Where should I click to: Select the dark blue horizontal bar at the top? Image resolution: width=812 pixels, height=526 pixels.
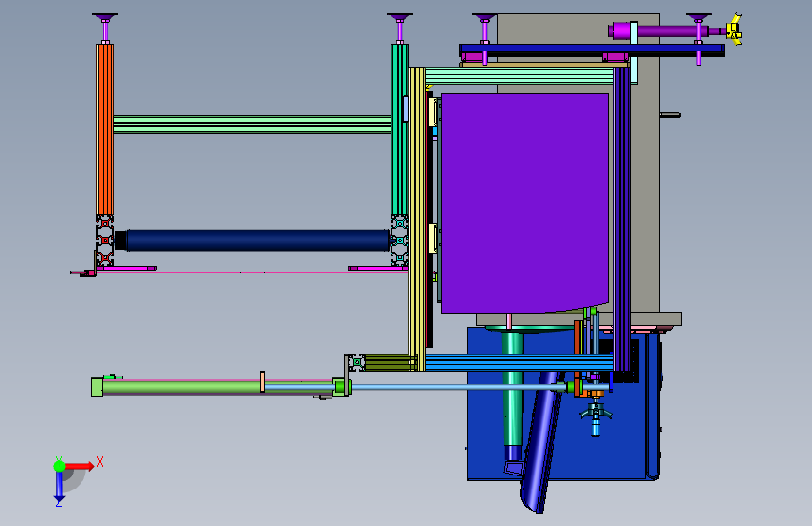click(592, 49)
